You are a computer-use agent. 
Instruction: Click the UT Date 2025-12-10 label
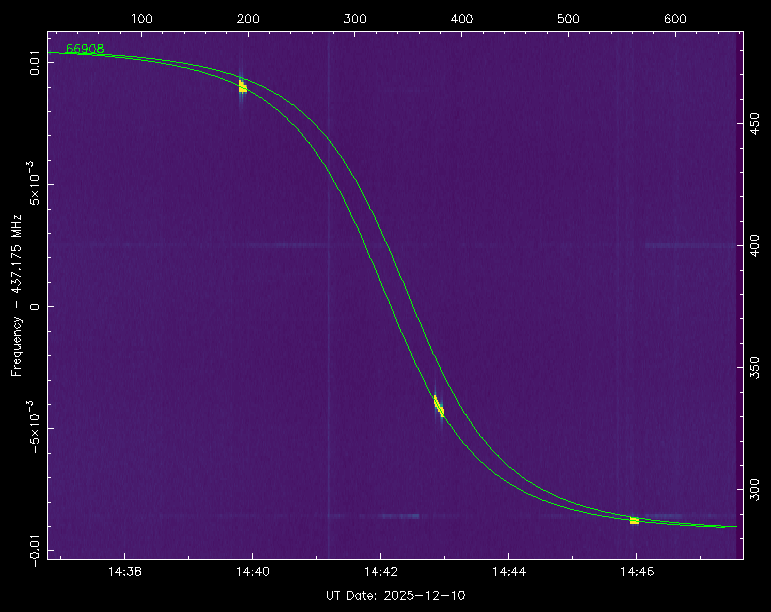pos(395,596)
